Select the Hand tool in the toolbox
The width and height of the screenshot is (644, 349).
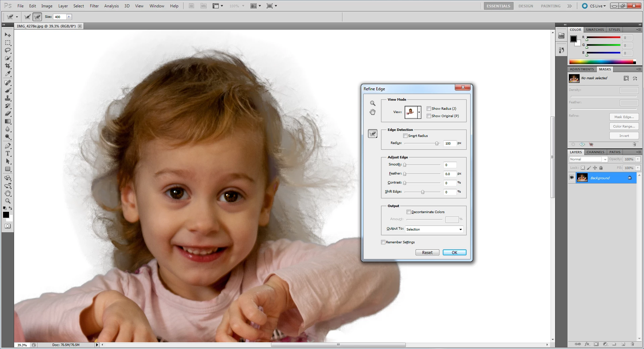pos(8,193)
